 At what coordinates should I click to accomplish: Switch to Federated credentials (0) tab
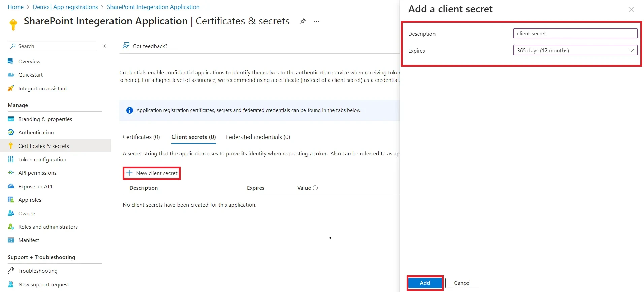point(258,137)
